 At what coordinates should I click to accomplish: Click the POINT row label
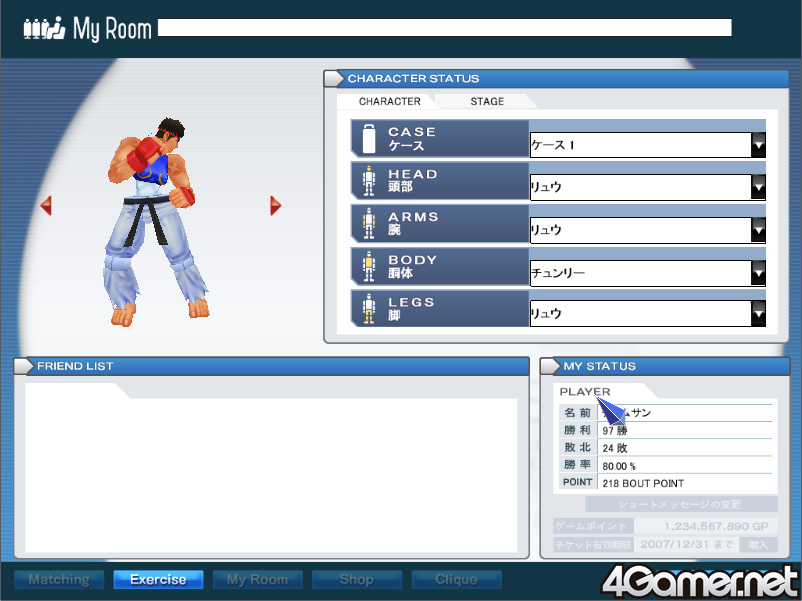point(577,482)
